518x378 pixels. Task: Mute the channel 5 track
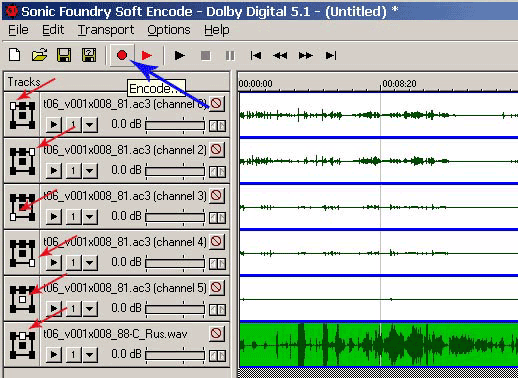pyautogui.click(x=216, y=287)
